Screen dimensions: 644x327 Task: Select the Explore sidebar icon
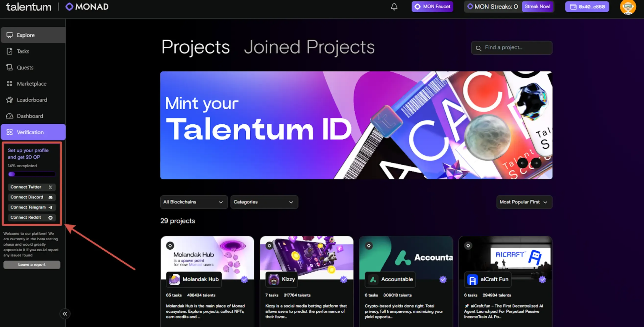coord(10,35)
